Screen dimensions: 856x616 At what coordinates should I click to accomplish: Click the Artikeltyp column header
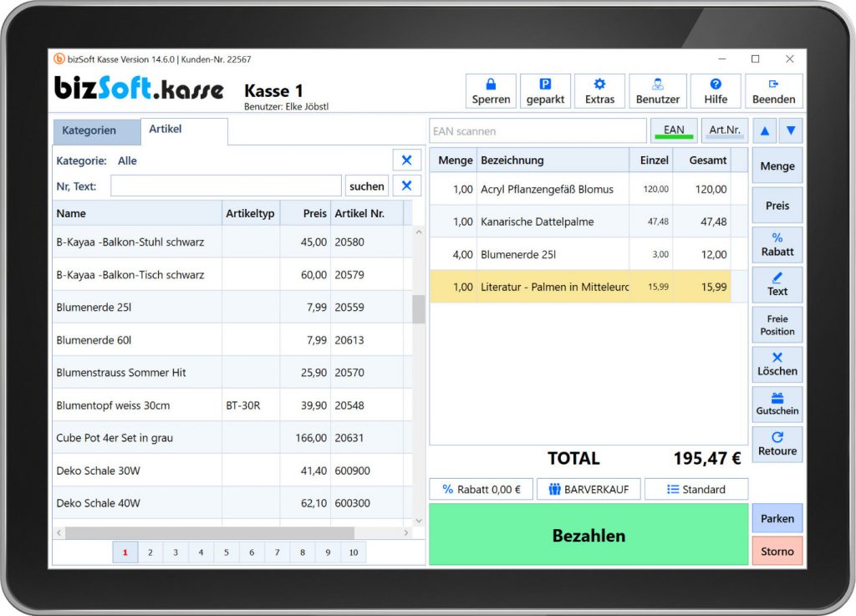(251, 213)
